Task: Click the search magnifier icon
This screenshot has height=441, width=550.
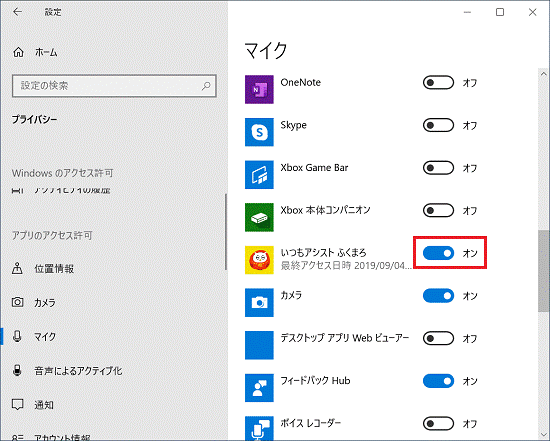Action: 206,86
